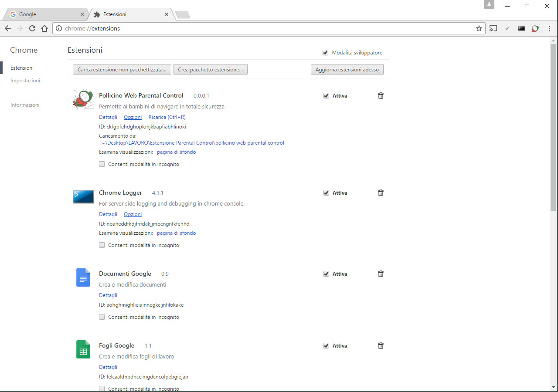
Task: Click Crea pacchetto estensione button
Action: (x=210, y=70)
